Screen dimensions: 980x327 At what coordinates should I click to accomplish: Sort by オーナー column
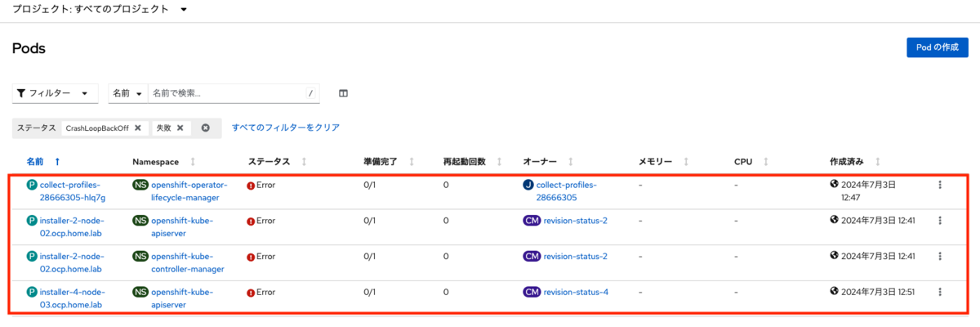(x=548, y=162)
